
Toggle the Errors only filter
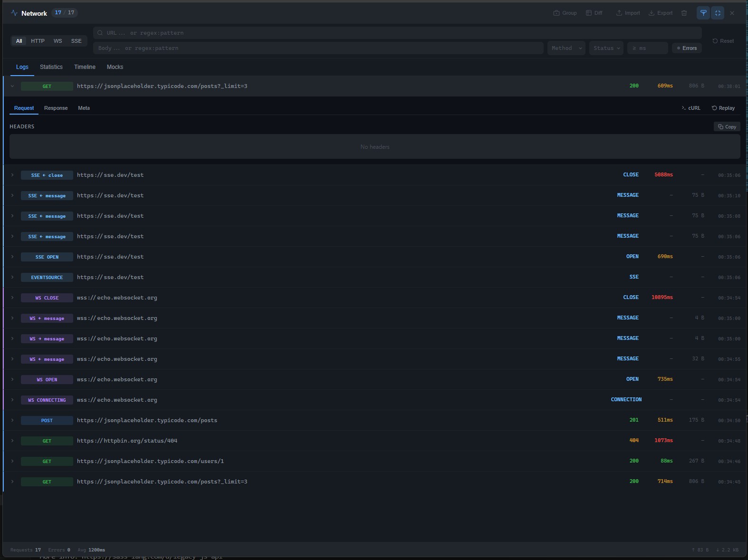687,48
